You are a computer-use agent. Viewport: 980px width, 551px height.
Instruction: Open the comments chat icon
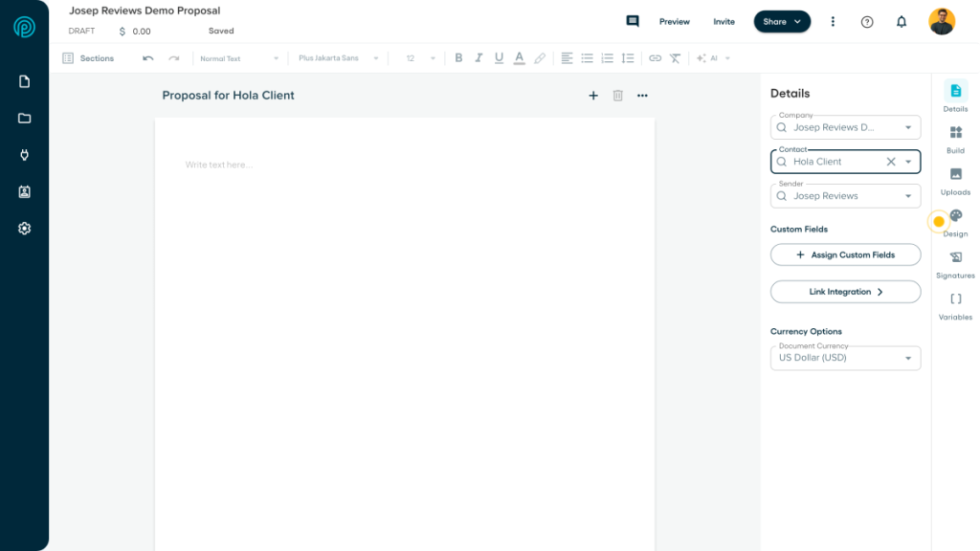click(633, 21)
